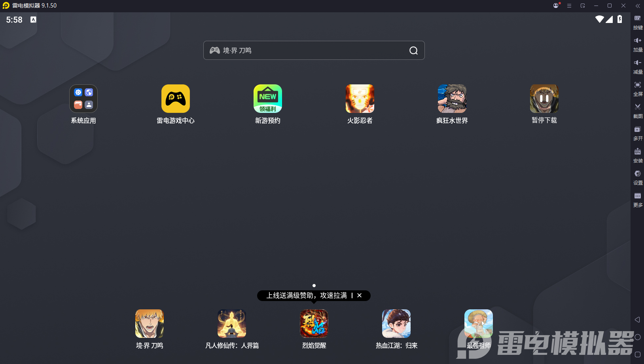Tap the Android recent apps square button
This screenshot has height=364, width=644.
[638, 354]
